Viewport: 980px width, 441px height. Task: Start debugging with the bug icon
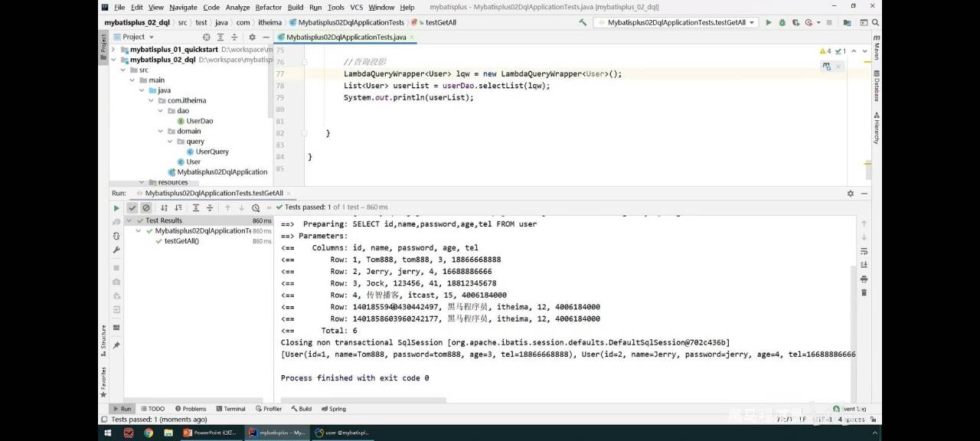(x=782, y=23)
